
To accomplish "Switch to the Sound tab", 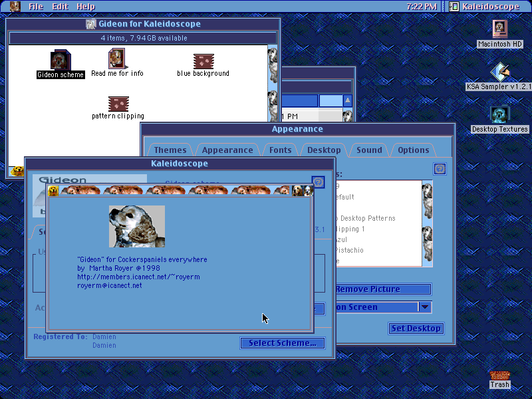I will pyautogui.click(x=369, y=150).
